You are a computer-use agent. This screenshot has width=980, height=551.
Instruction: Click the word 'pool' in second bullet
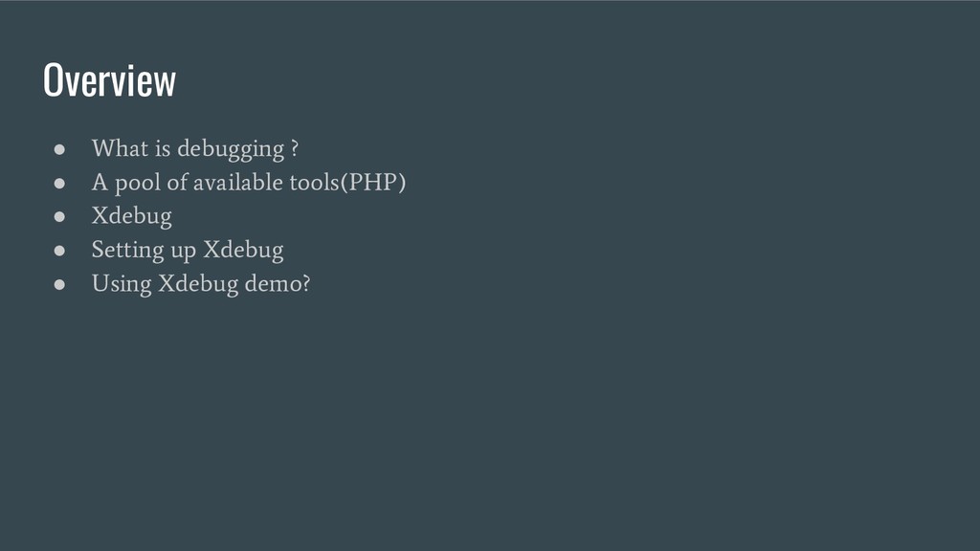(138, 184)
